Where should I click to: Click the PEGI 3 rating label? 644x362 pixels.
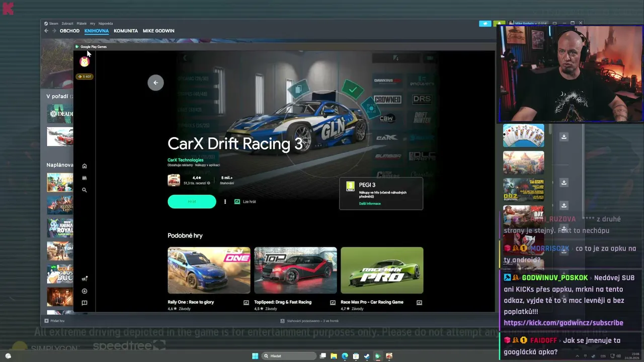coord(367,185)
